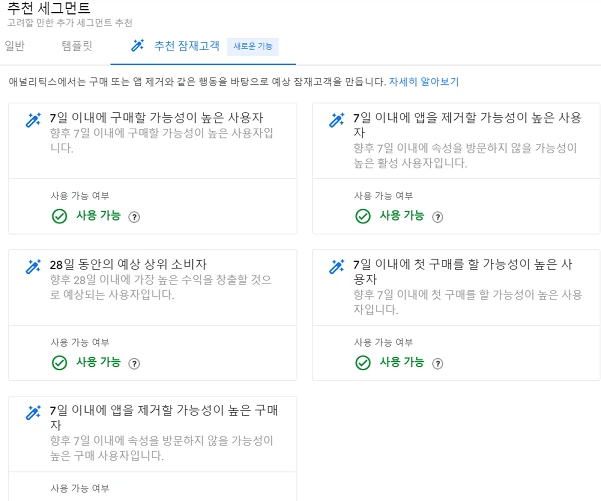This screenshot has height=501, width=601.
Task: Click green check icon in 28-day top spenders card
Action: 60,363
